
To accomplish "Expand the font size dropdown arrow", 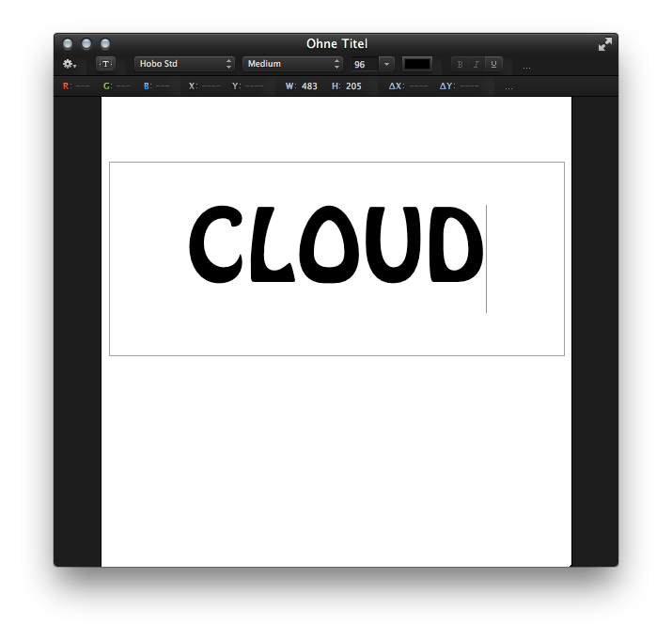I will (x=386, y=64).
